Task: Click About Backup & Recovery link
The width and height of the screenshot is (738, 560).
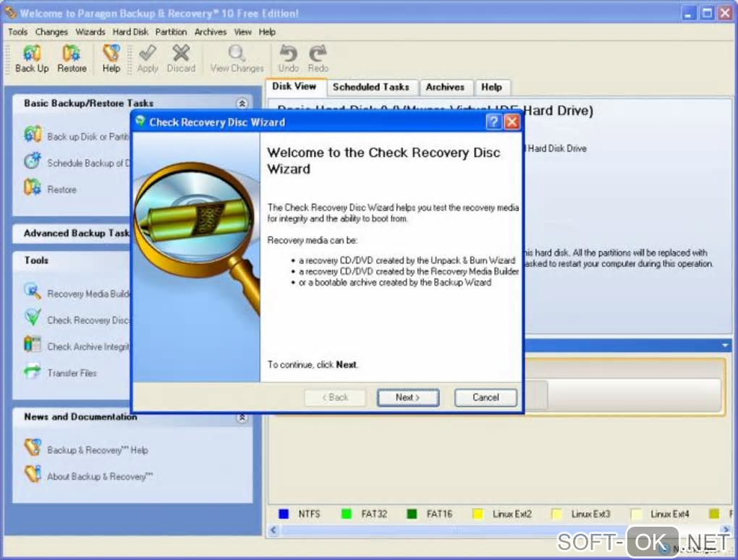Action: click(100, 477)
